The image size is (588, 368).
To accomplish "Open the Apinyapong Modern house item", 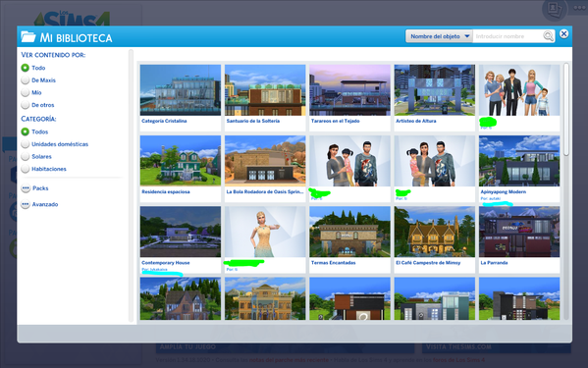I will [519, 161].
